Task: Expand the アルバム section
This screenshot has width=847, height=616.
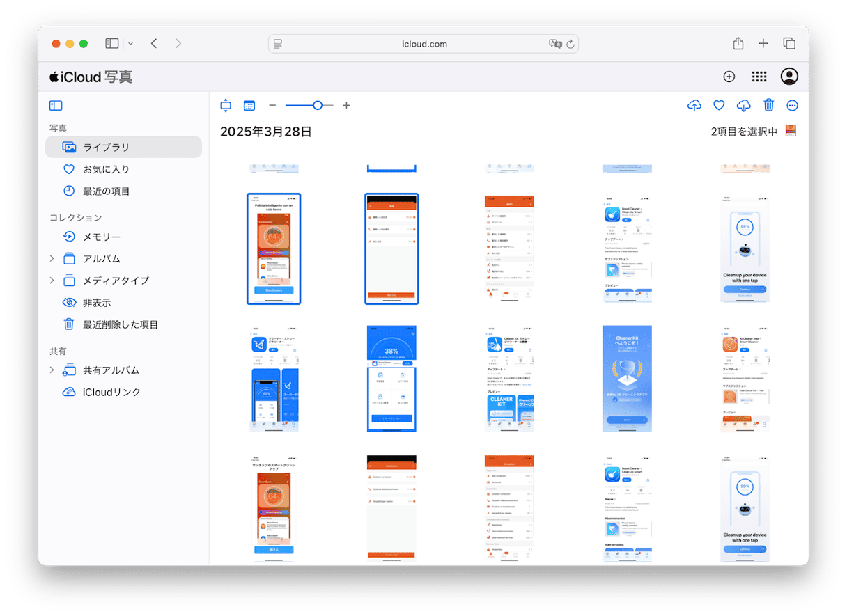Action: pos(52,259)
